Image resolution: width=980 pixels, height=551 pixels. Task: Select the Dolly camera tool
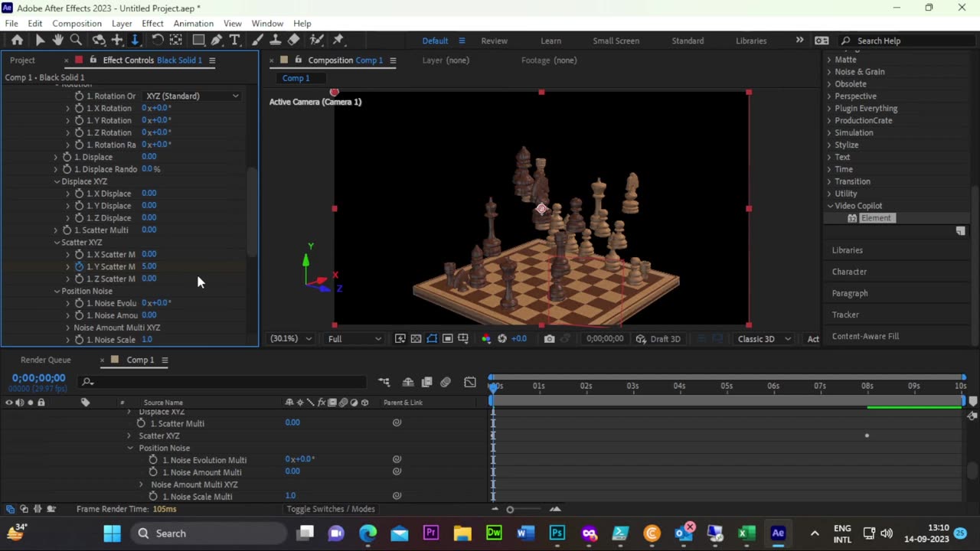click(x=135, y=41)
